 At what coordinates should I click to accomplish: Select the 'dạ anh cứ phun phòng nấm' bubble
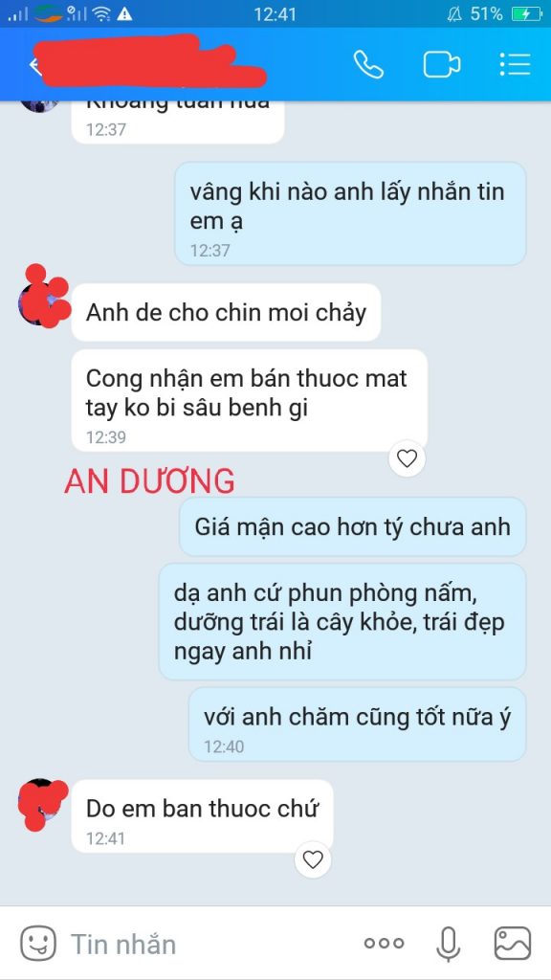click(x=342, y=622)
